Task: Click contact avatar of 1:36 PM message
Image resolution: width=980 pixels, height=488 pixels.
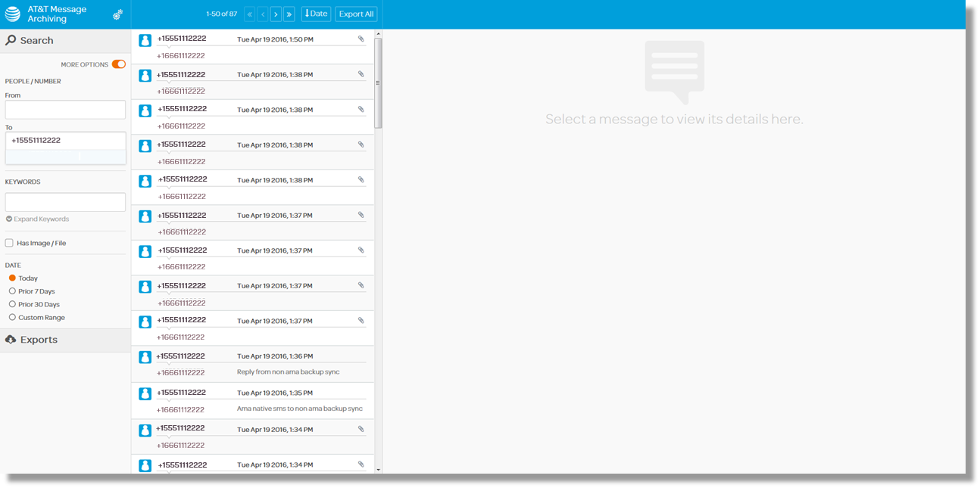Action: (145, 357)
